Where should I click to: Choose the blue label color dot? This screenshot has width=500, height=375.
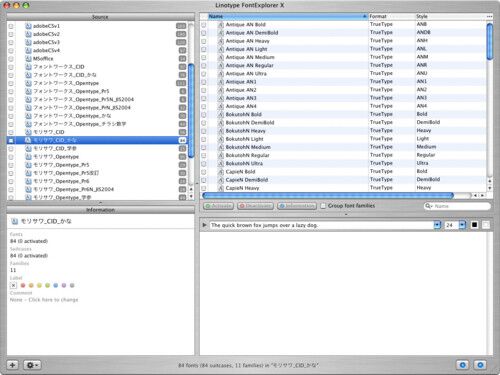click(56, 285)
